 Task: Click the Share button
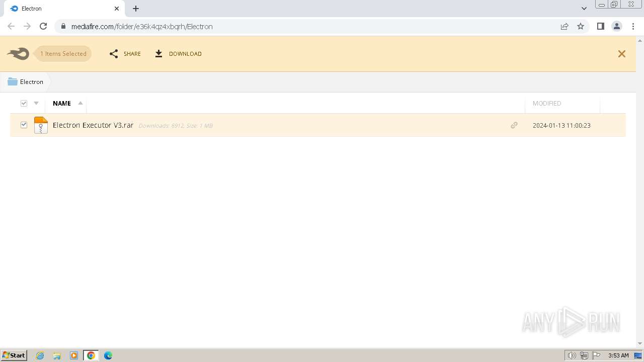(x=125, y=54)
